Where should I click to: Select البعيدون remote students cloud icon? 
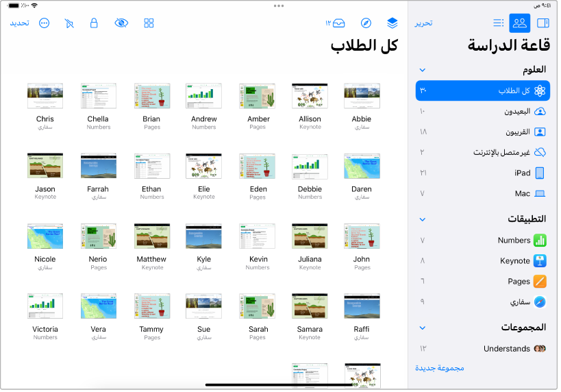pyautogui.click(x=540, y=111)
